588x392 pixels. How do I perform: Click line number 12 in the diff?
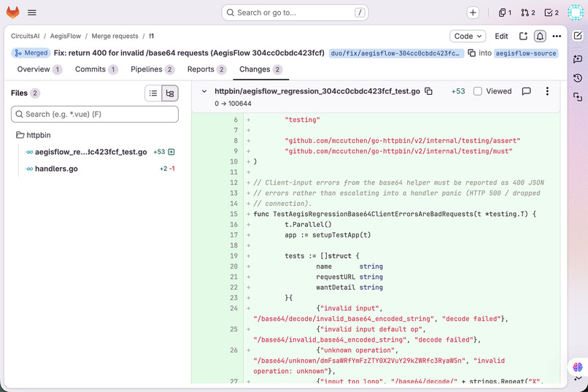coord(233,182)
